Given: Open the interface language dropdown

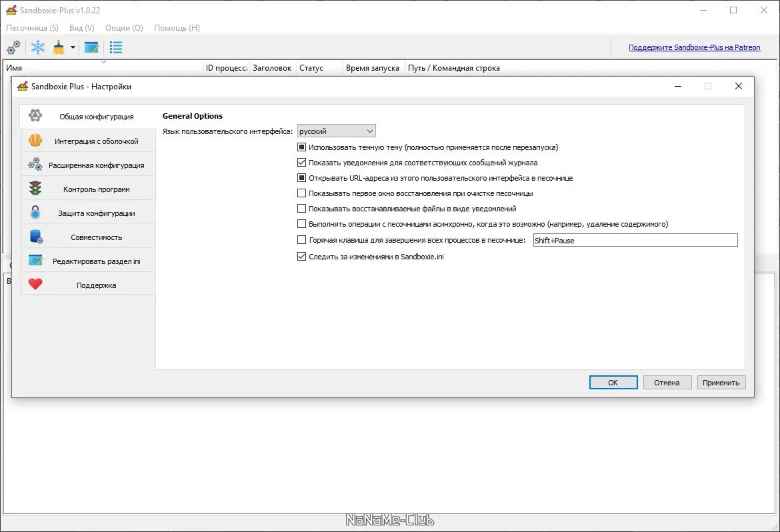Looking at the screenshot, I should pyautogui.click(x=336, y=131).
